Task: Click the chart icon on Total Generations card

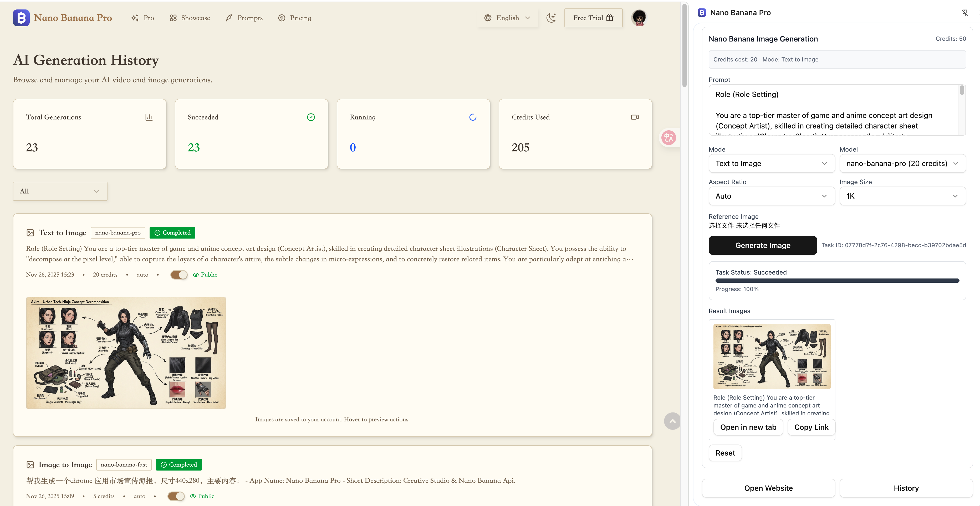Action: coord(149,117)
